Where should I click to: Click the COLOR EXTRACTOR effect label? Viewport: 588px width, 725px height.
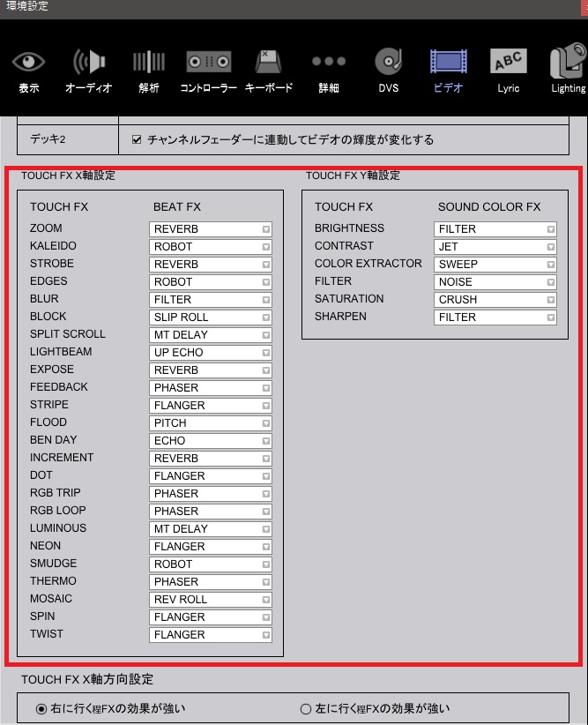click(x=368, y=263)
